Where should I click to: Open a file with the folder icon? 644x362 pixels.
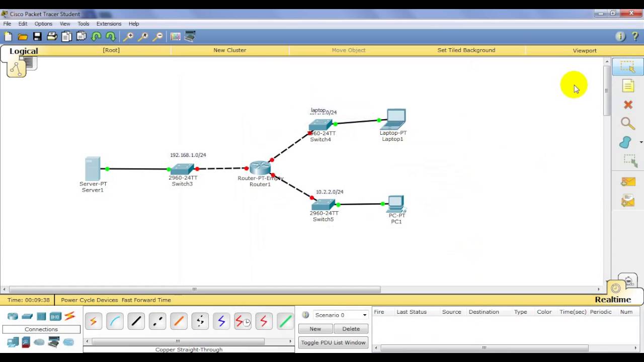point(23,36)
